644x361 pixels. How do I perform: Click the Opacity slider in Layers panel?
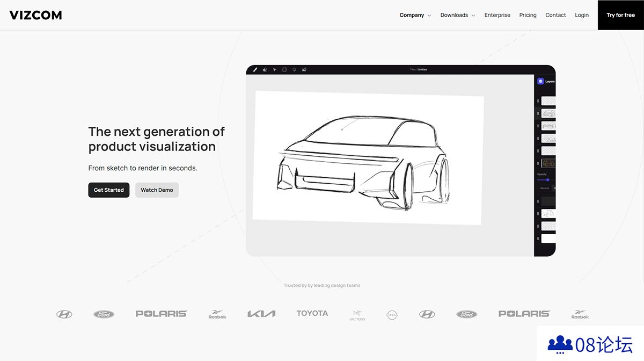pyautogui.click(x=546, y=180)
